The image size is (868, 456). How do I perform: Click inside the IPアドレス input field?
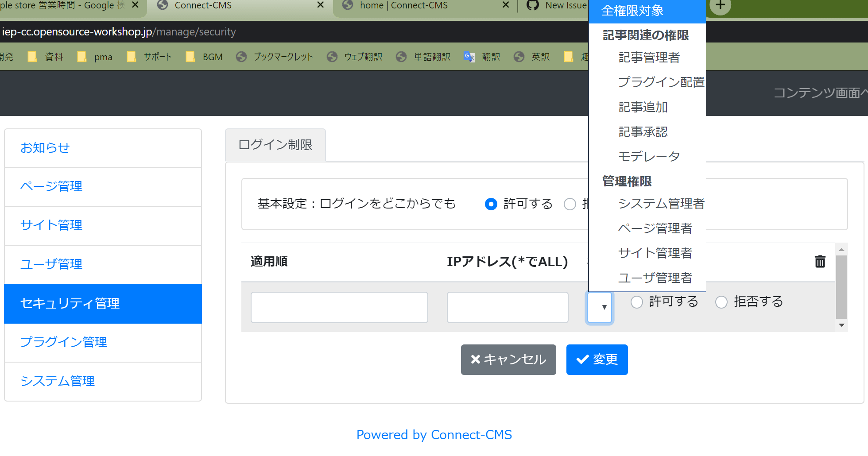tap(507, 307)
